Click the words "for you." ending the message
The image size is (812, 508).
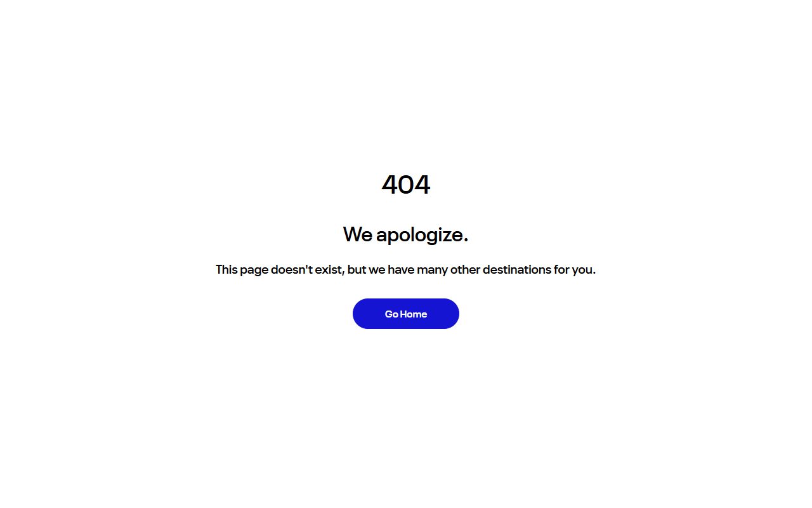tap(575, 269)
